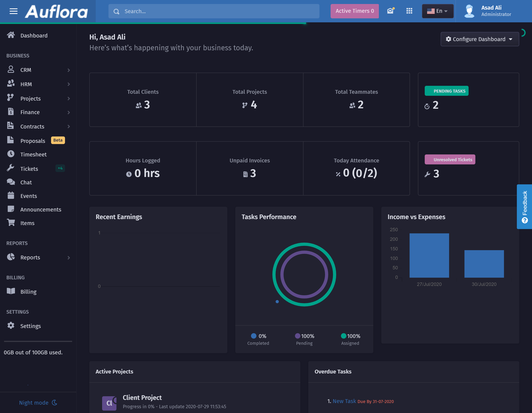Click the Active Timers 0 button
Viewport: 532px width, 413px height.
click(x=354, y=11)
